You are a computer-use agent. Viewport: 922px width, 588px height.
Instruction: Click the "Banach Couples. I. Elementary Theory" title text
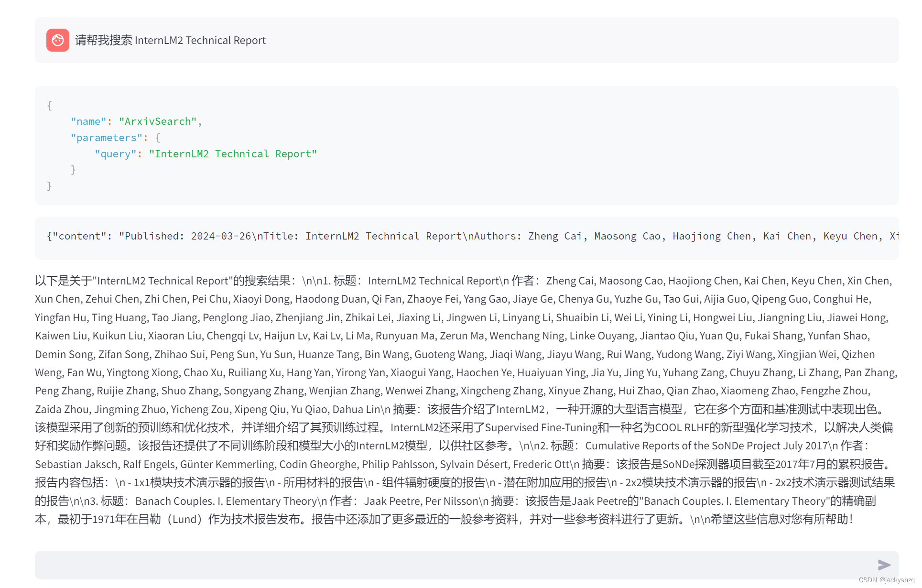pos(226,501)
